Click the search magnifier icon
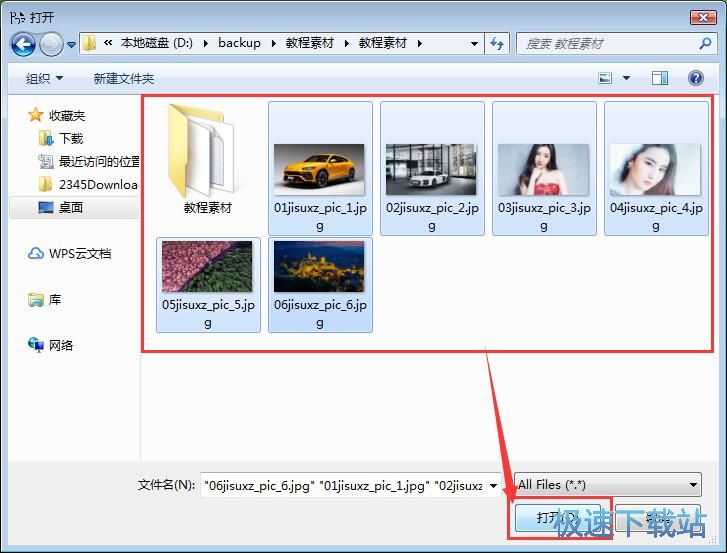 [x=705, y=44]
